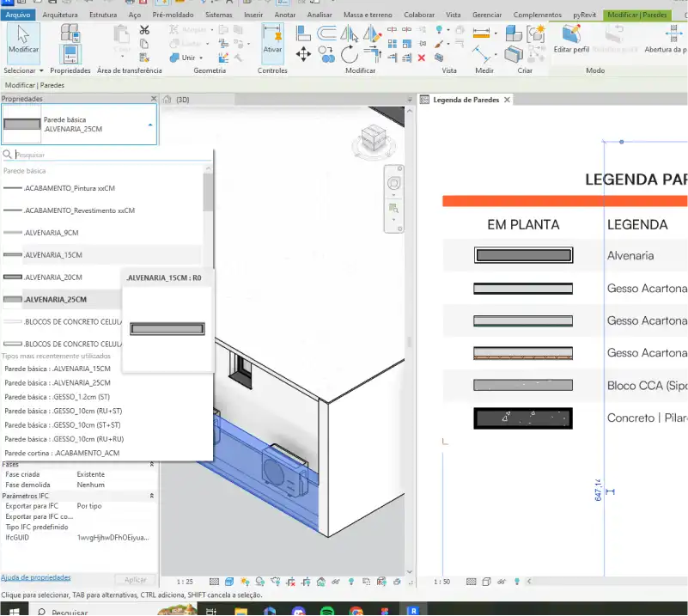The height and width of the screenshot is (616, 688).
Task: Click the red Delete X icon
Action: click(422, 58)
